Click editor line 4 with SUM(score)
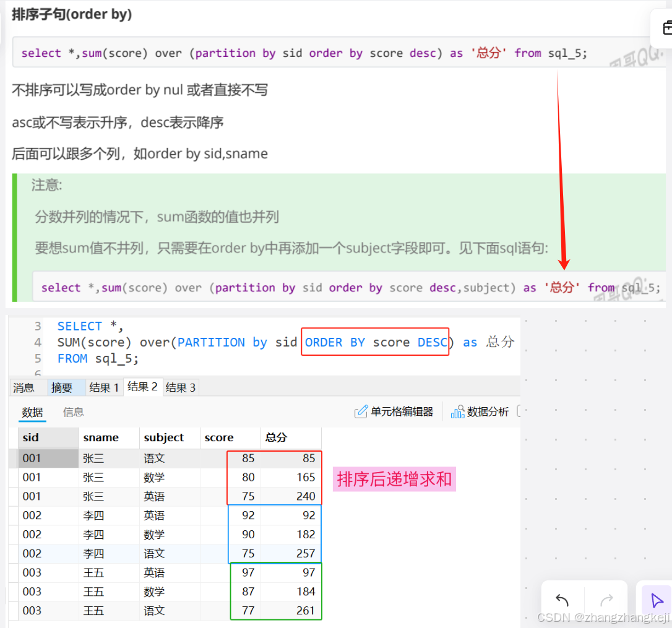This screenshot has width=672, height=628. click(285, 342)
